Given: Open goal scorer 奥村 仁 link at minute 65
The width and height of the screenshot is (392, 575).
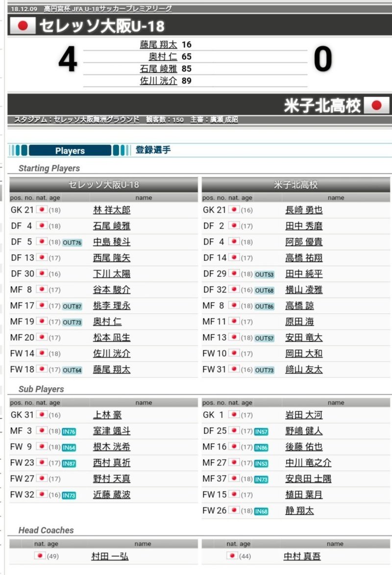Looking at the screenshot, I should [x=163, y=56].
